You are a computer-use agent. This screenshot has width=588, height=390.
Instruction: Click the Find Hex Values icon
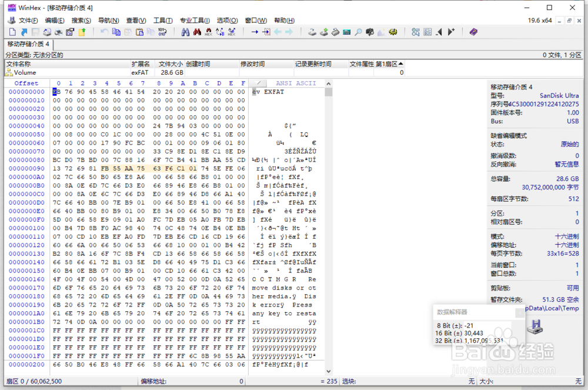pyautogui.click(x=209, y=32)
